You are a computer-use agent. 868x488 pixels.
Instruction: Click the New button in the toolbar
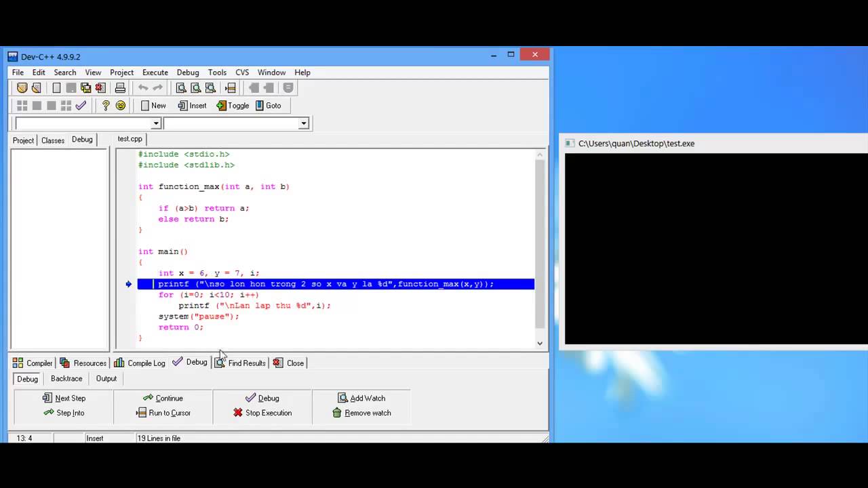[153, 105]
